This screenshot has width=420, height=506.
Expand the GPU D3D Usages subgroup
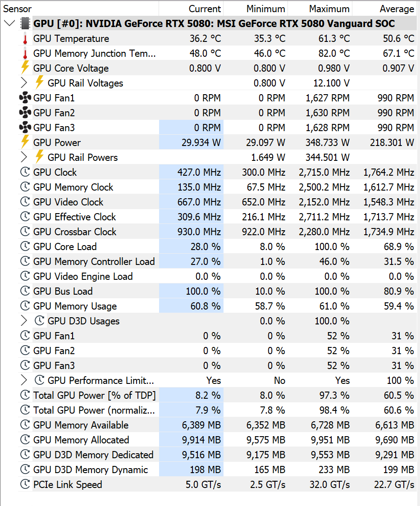click(x=23, y=321)
